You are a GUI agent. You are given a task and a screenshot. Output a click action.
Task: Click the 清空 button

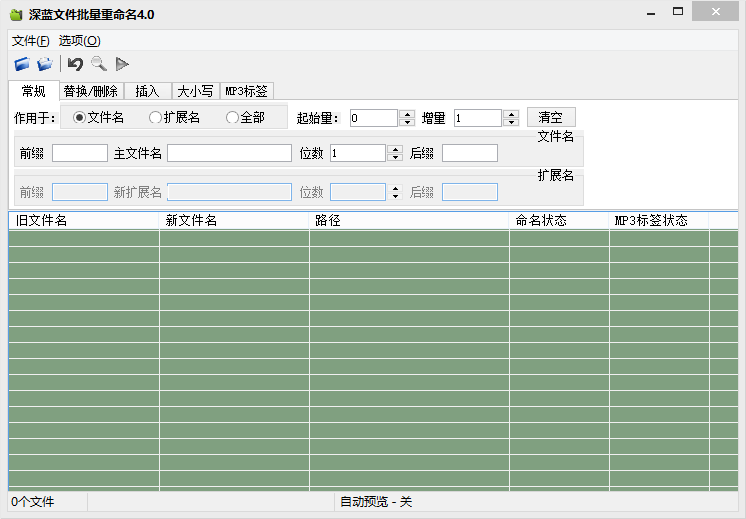pyautogui.click(x=551, y=118)
